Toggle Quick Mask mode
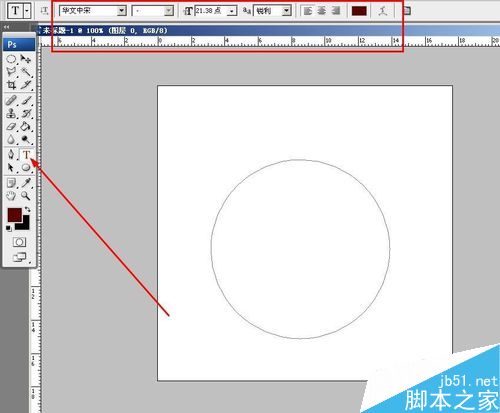 [19, 242]
